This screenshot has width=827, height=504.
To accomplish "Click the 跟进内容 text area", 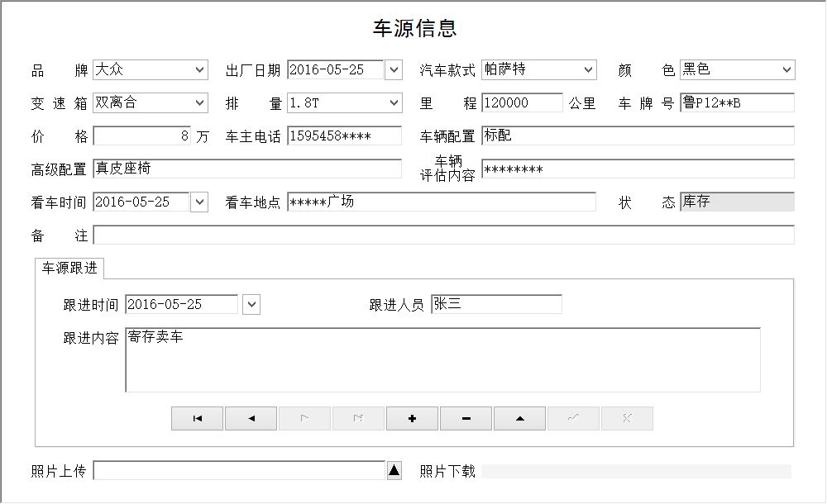I will tap(443, 360).
